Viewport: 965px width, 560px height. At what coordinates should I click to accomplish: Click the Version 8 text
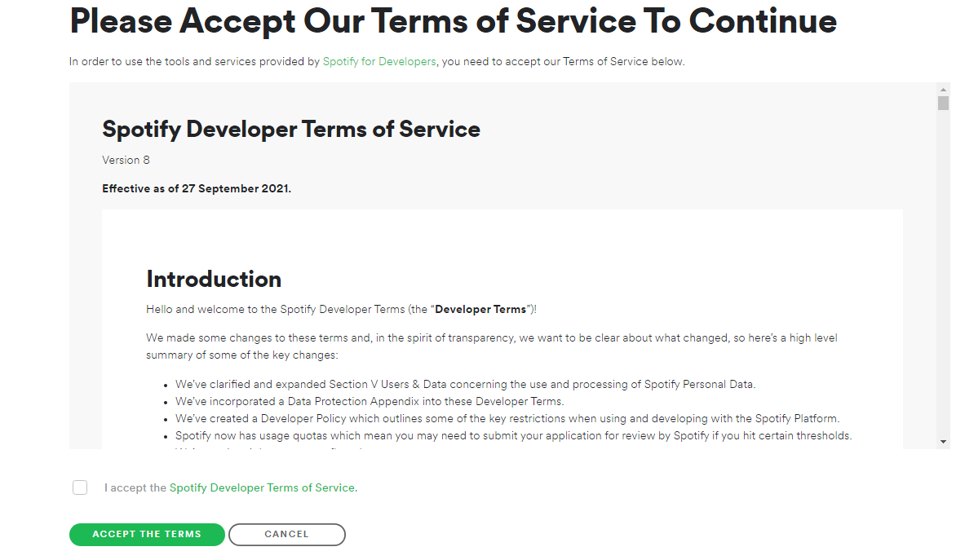click(x=126, y=160)
